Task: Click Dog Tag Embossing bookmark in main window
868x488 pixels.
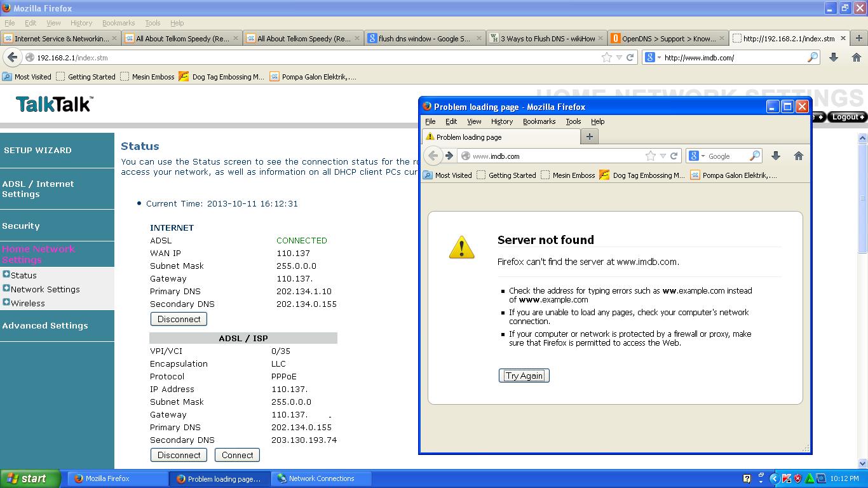Action: 222,76
